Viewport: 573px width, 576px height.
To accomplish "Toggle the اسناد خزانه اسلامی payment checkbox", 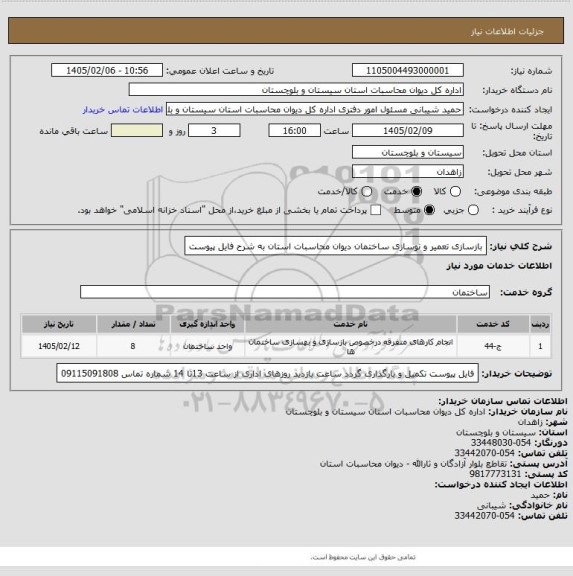I will [375, 210].
